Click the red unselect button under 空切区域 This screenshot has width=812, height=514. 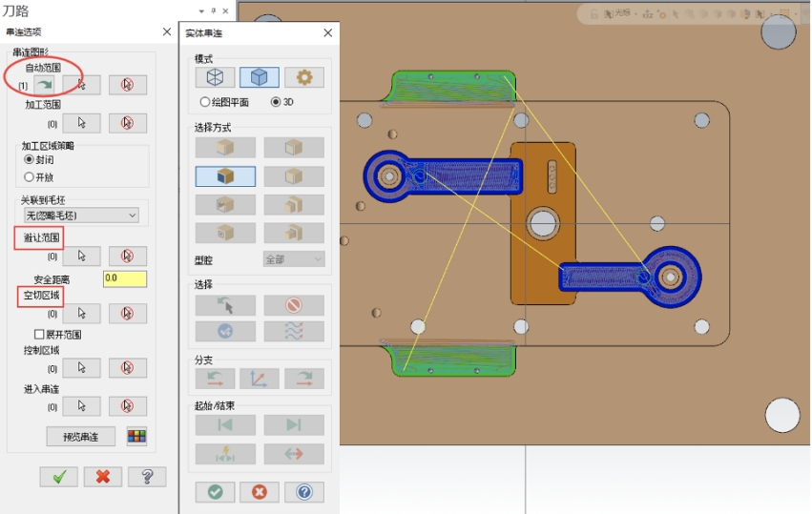128,313
